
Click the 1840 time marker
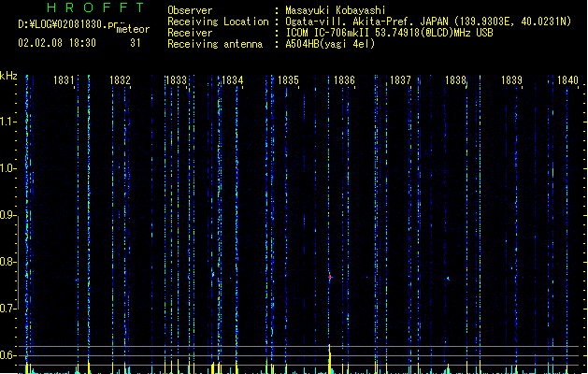point(567,79)
